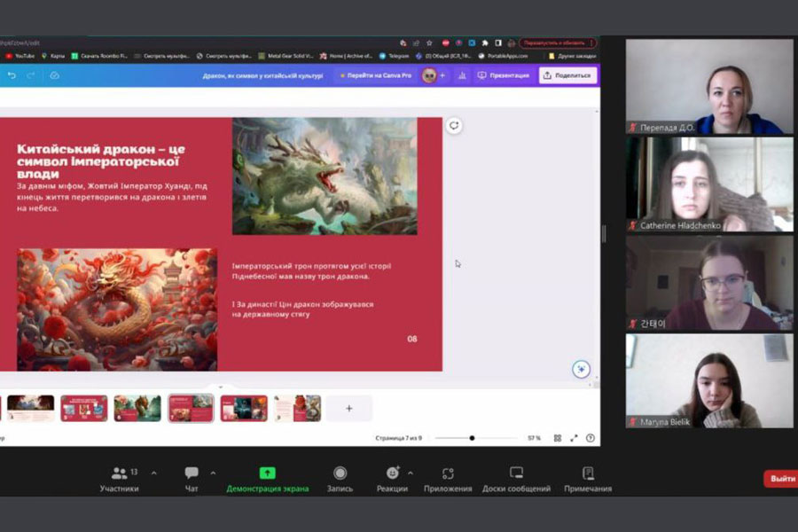Expand the arrow next to Реакции

tap(410, 473)
